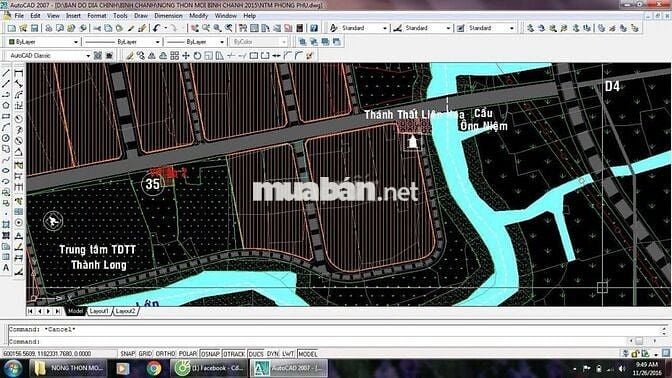Open the ByLayer linetype dropdown
Image resolution: width=672 pixels, height=378 pixels.
pos(122,42)
